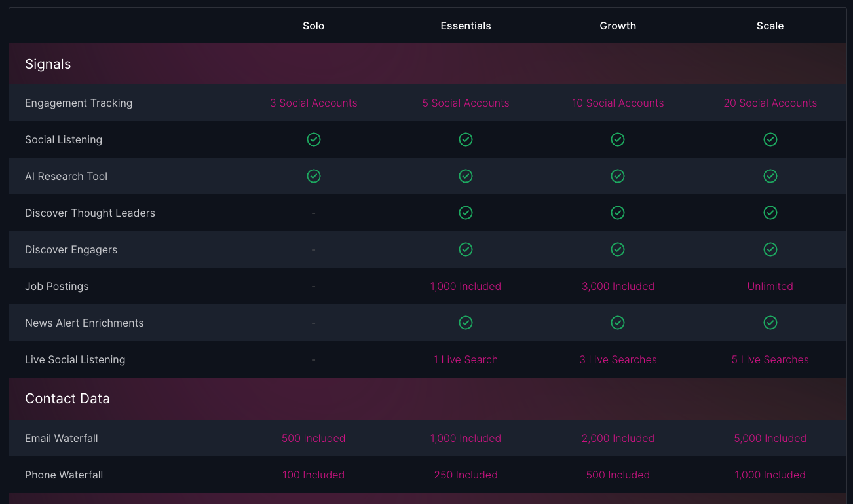The height and width of the screenshot is (504, 853).
Task: Select the "3,000 Included" Job Postings cell
Action: (x=618, y=286)
